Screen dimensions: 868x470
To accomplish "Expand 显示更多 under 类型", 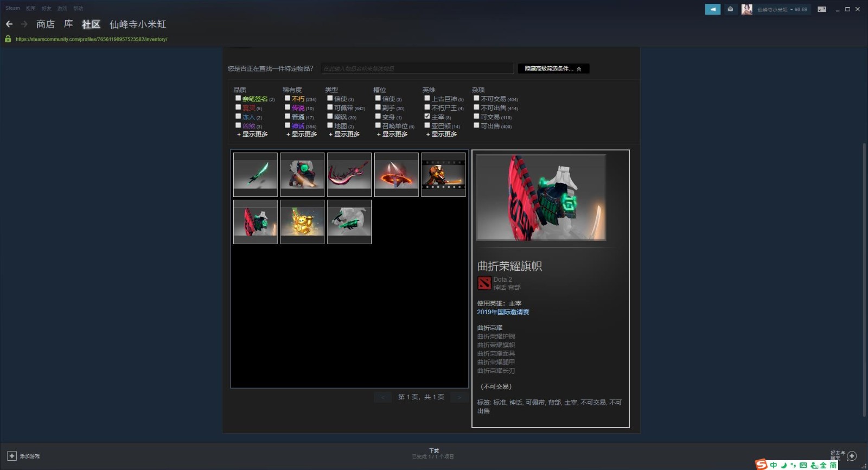I will point(344,134).
